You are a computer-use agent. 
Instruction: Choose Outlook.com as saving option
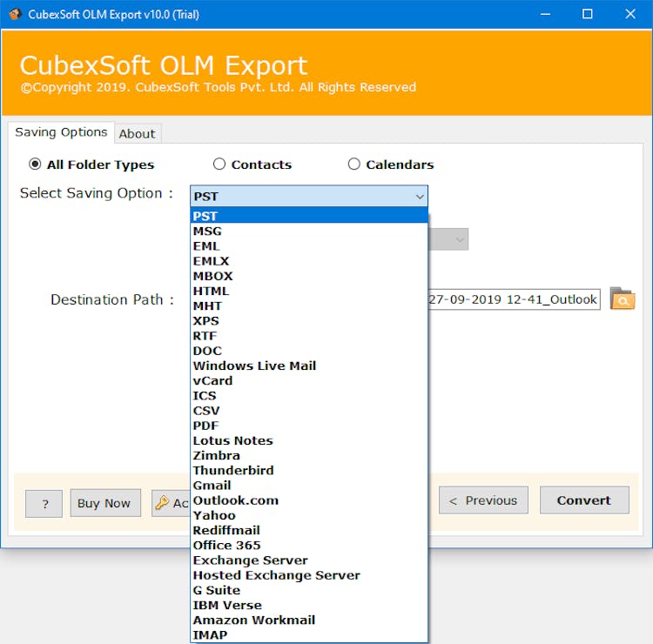pyautogui.click(x=309, y=500)
